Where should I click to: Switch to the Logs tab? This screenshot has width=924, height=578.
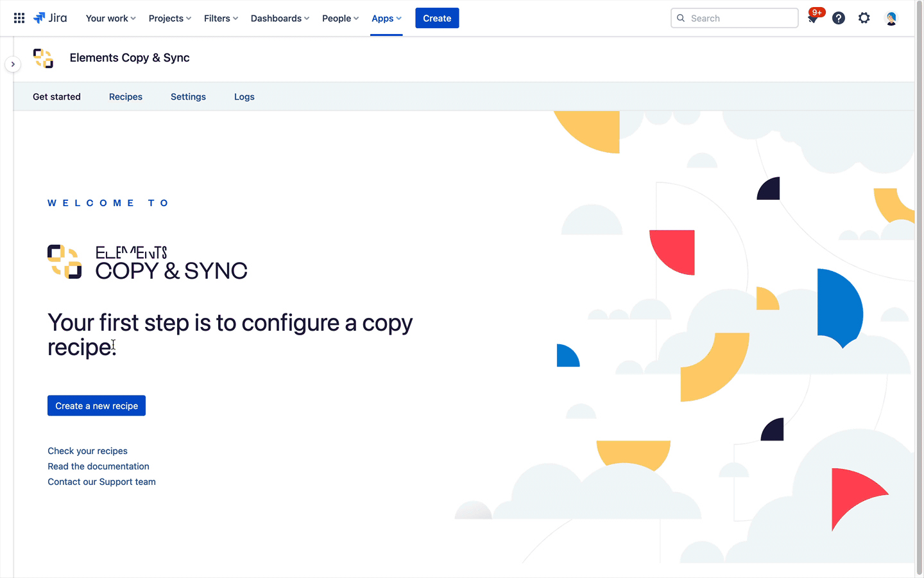pos(244,96)
